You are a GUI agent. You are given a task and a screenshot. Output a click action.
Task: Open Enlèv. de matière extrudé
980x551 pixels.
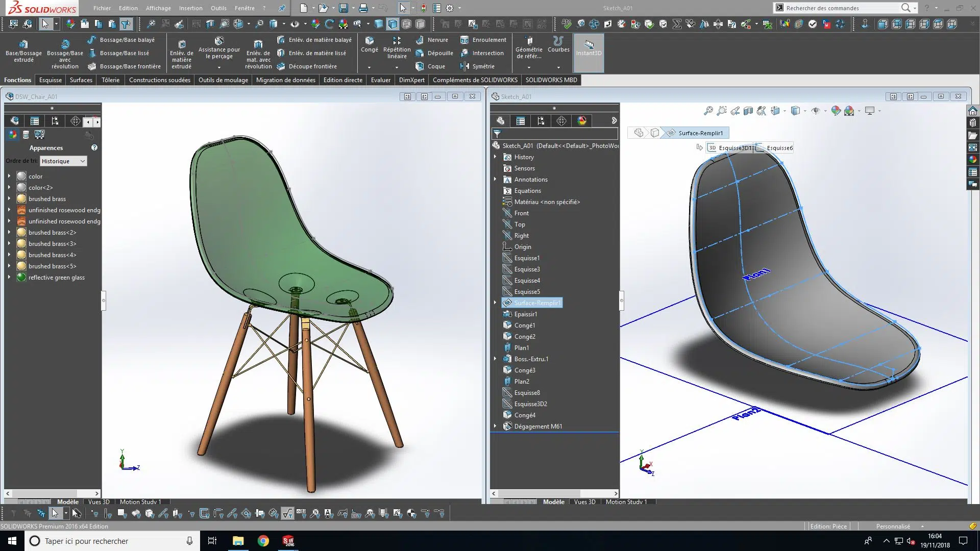[182, 44]
